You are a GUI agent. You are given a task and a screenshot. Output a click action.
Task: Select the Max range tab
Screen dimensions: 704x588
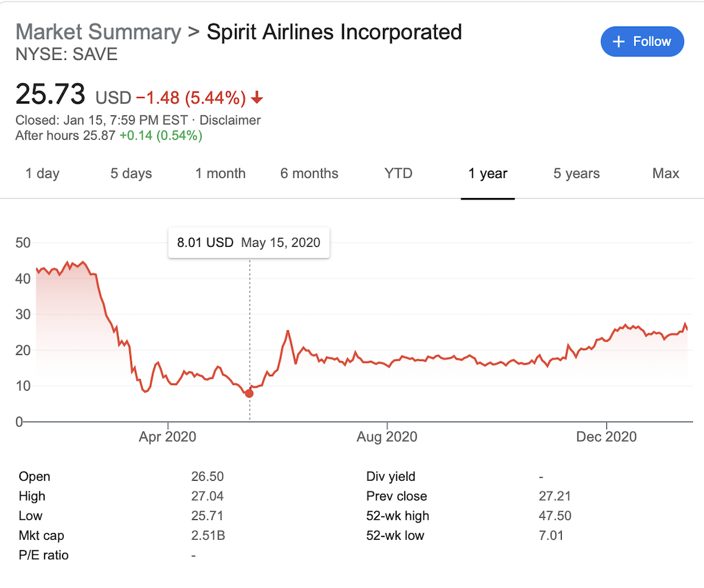coord(665,173)
